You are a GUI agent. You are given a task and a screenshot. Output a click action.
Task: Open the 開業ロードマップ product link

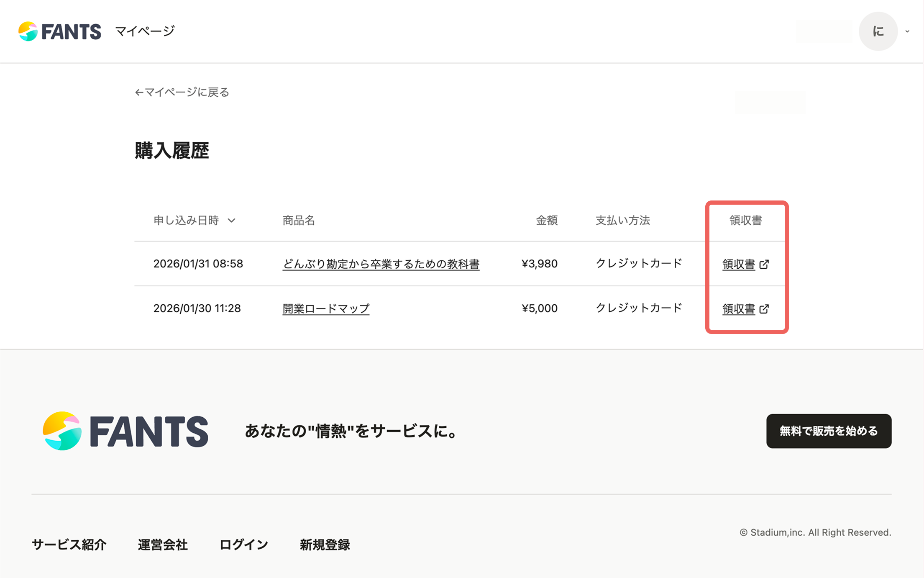[326, 308]
